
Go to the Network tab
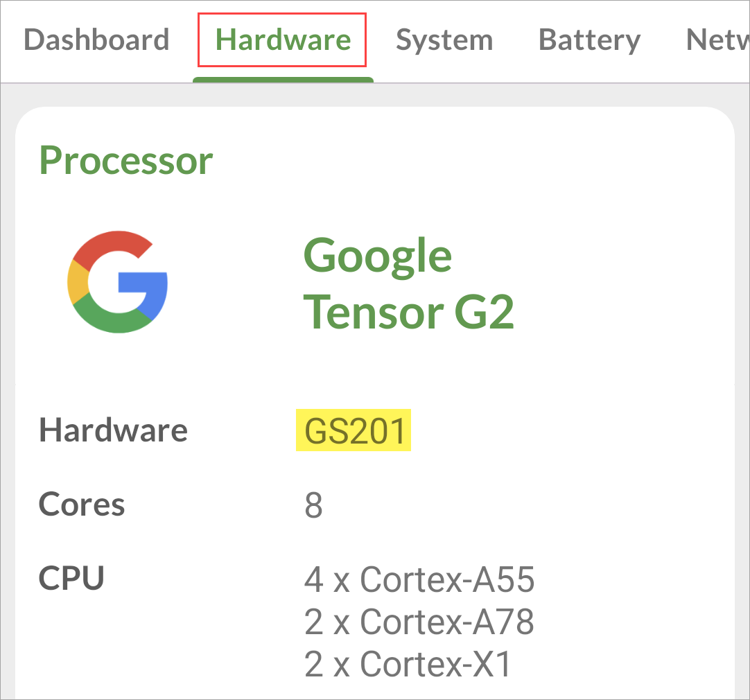point(721,40)
